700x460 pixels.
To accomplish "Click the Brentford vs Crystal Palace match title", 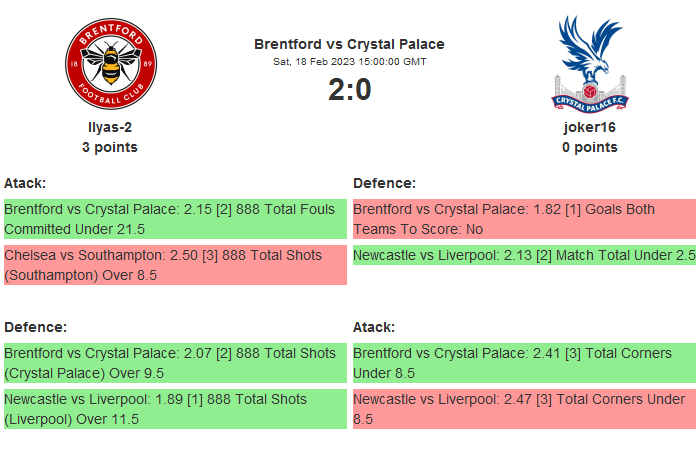I will (349, 44).
